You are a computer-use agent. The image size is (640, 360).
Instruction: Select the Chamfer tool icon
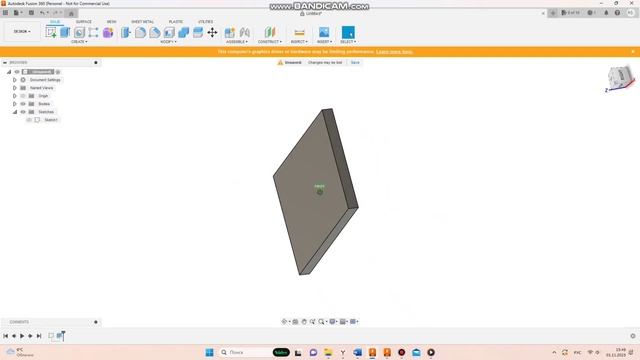click(155, 32)
